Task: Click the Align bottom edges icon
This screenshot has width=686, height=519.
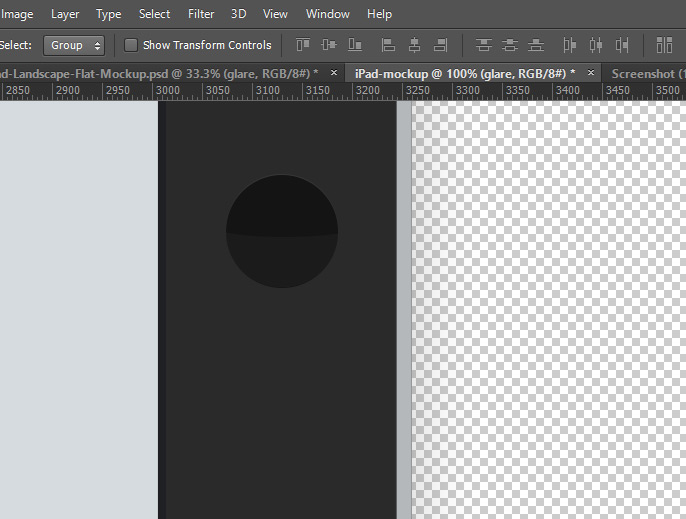Action: tap(355, 45)
